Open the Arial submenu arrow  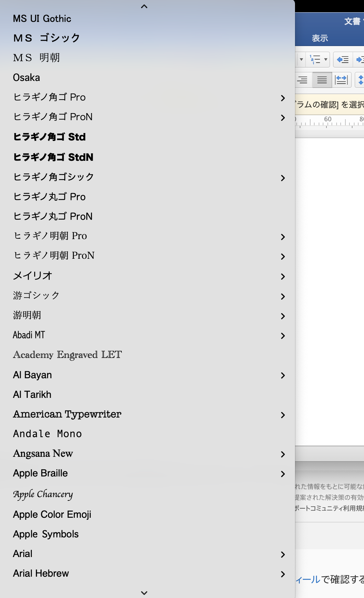pyautogui.click(x=283, y=554)
